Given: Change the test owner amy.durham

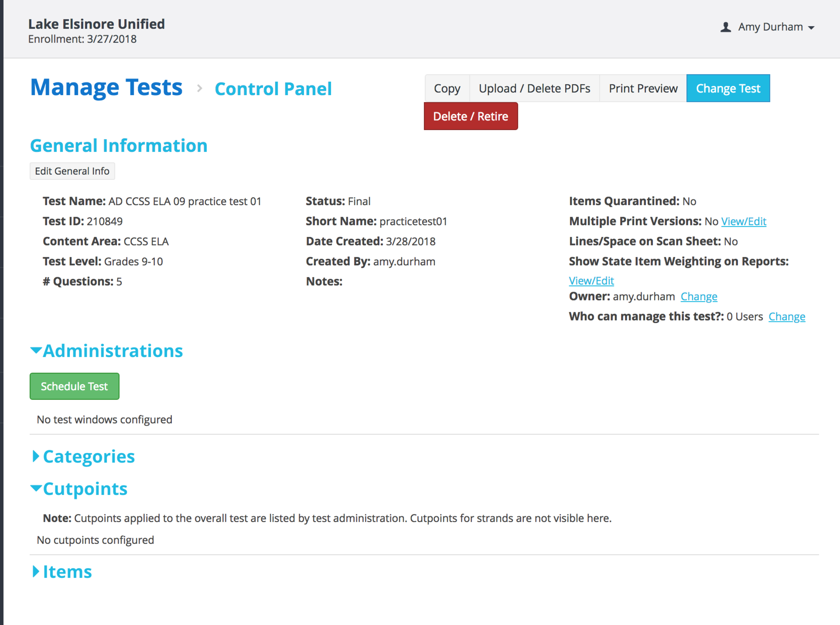Looking at the screenshot, I should tap(698, 296).
